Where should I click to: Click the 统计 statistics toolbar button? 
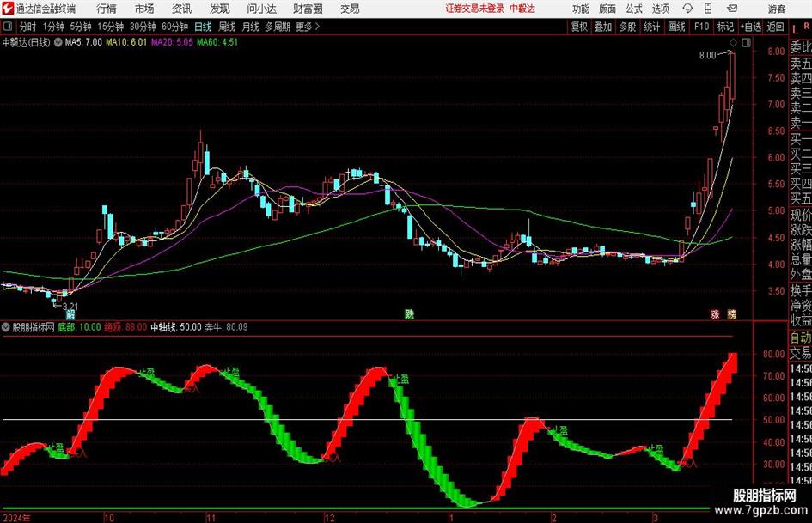[651, 27]
